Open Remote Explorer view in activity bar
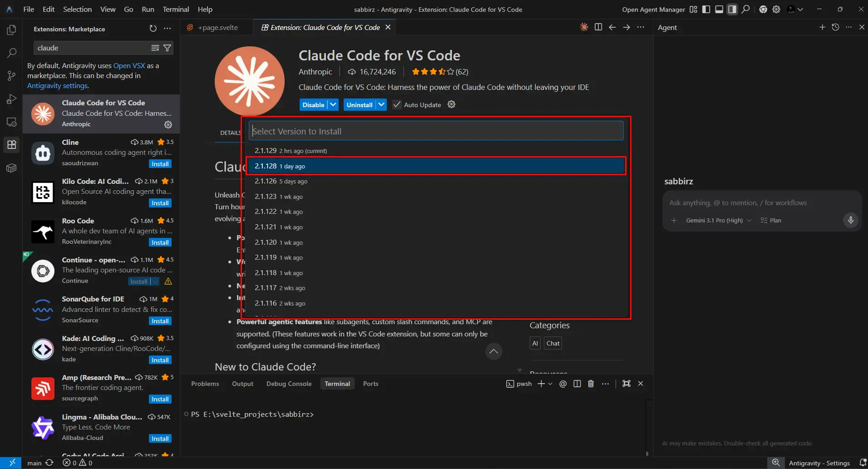868x469 pixels. pos(12,122)
